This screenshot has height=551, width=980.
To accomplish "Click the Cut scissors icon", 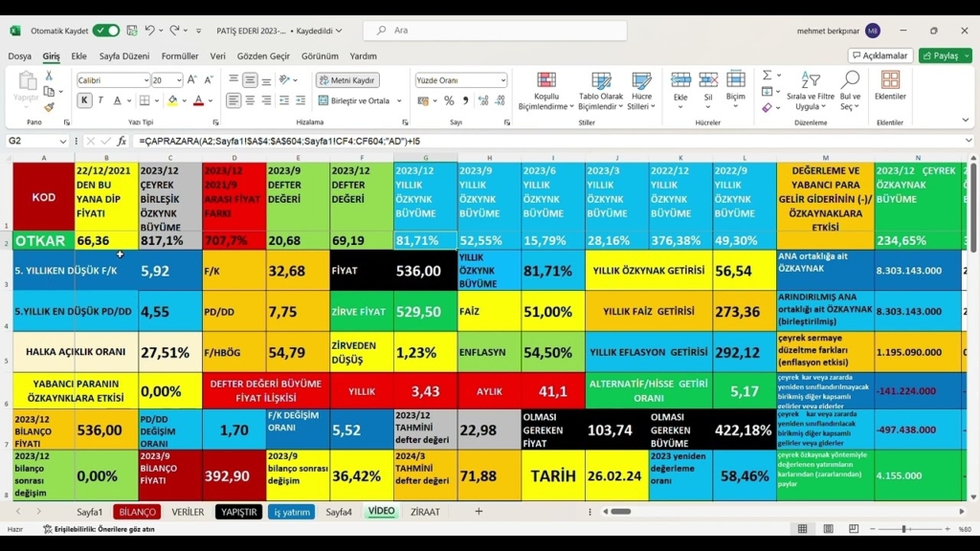I will pos(49,76).
